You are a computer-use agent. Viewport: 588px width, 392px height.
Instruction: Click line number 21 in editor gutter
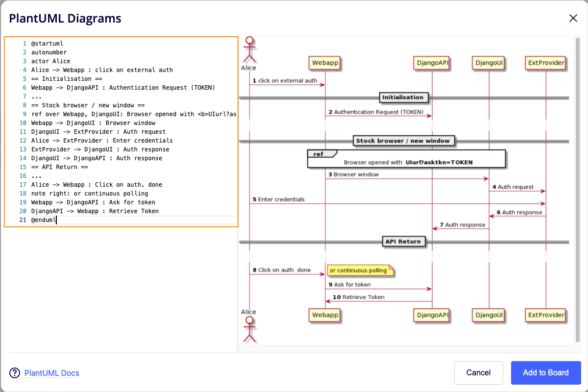point(23,220)
